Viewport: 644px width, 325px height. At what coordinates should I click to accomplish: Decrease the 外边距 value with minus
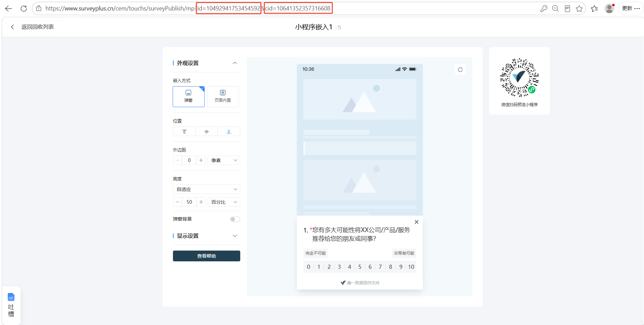178,160
